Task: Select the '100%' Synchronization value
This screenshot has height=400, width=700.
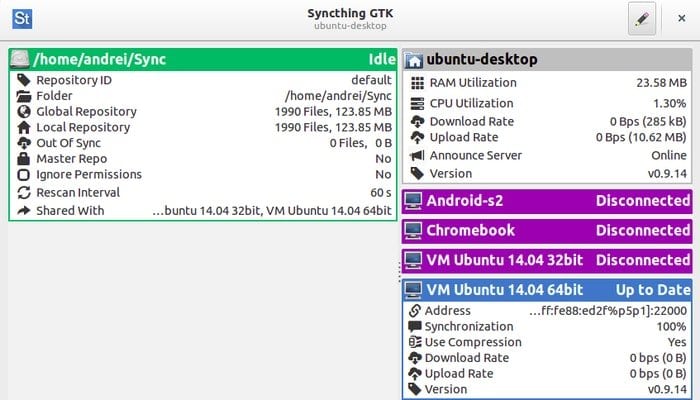Action: [671, 326]
